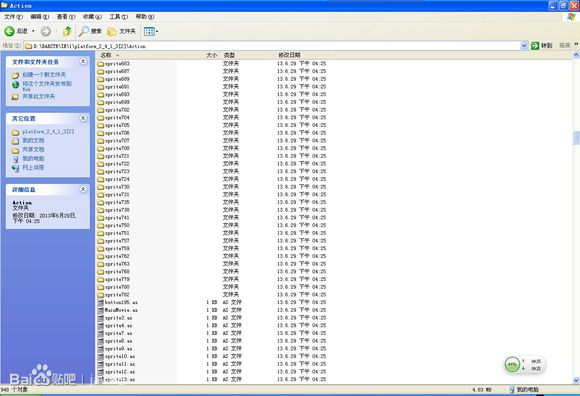The height and width of the screenshot is (396, 580).
Task: Click the 'create a new folder' (创建一个新文件夹) link
Action: pyautogui.click(x=44, y=75)
